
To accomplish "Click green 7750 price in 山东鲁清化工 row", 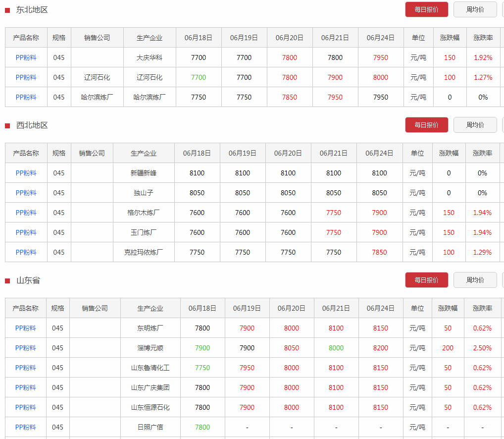I will [x=202, y=368].
